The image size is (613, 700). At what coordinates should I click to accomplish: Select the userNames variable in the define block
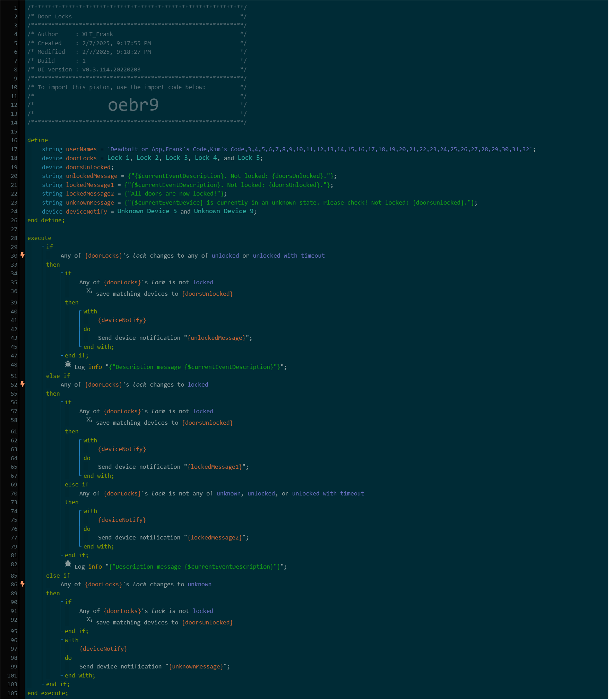point(81,149)
